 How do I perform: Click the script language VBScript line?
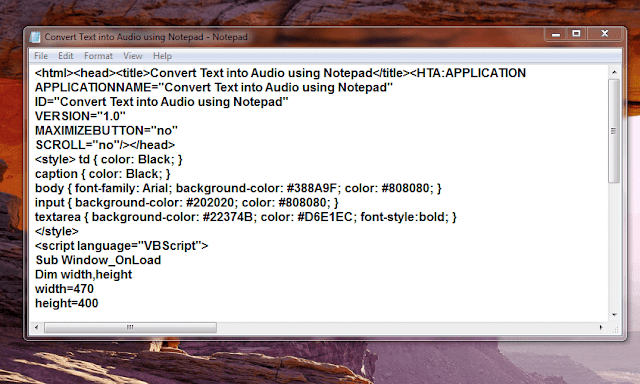[122, 246]
